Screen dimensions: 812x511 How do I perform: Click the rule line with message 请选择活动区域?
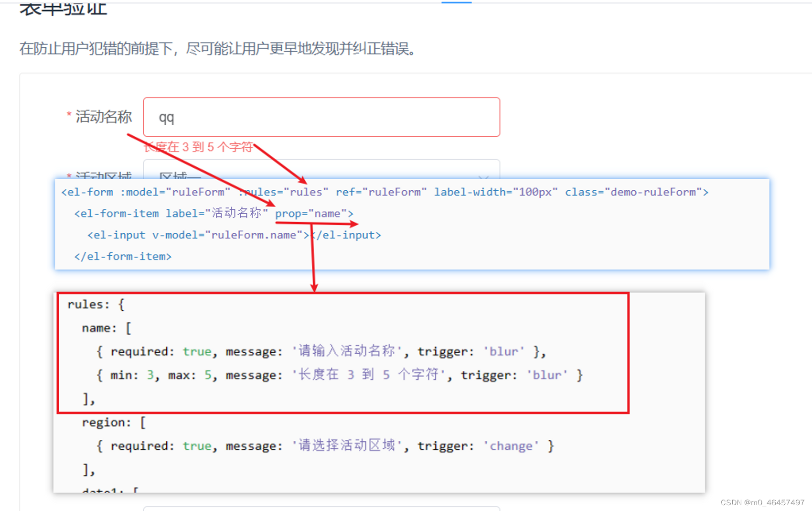click(325, 446)
